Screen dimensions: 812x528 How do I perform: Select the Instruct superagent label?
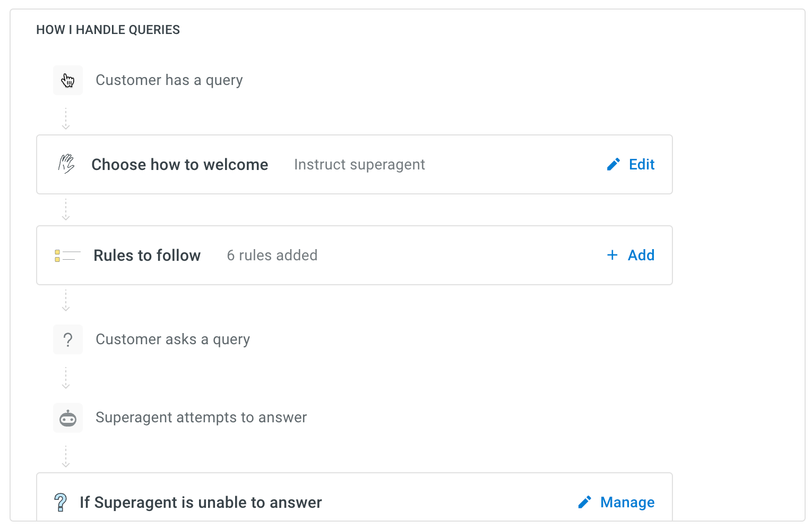(360, 165)
